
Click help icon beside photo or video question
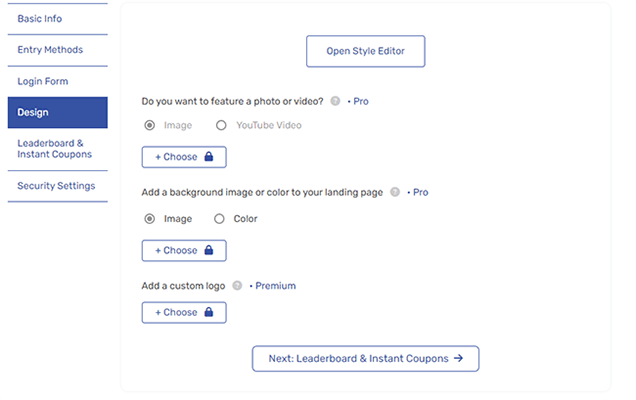click(335, 101)
